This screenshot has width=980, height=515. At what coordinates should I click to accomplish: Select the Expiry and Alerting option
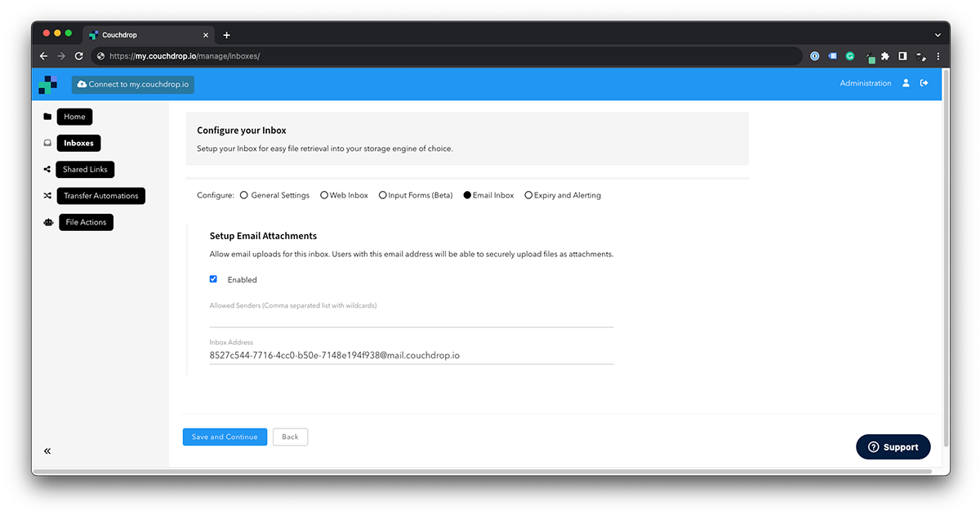pos(528,195)
